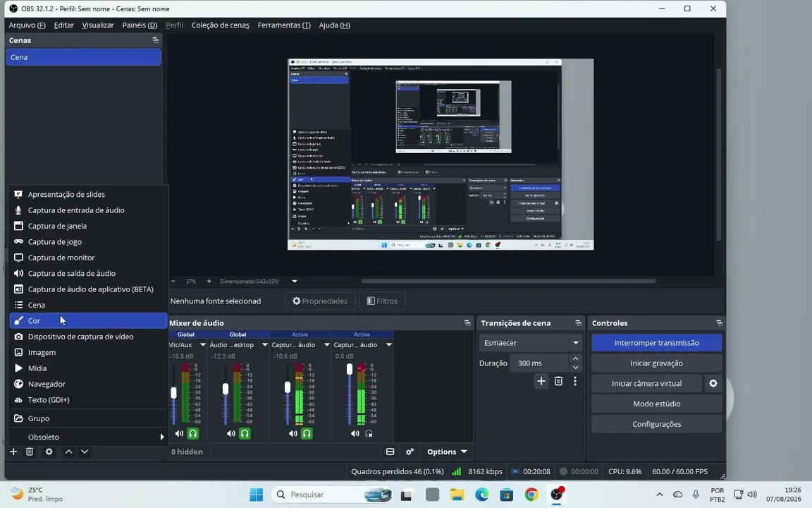Open the Editar menu
This screenshot has height=508, width=812.
point(63,25)
